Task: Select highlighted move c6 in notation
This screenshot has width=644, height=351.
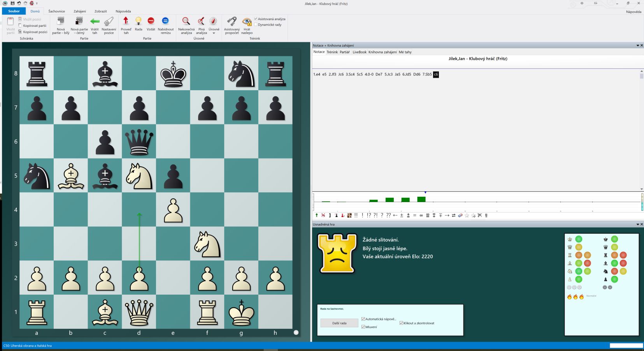Action: (x=436, y=74)
